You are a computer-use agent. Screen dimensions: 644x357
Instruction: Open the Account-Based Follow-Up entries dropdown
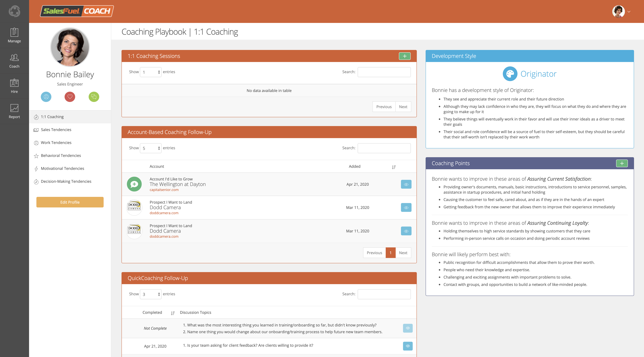[150, 148]
